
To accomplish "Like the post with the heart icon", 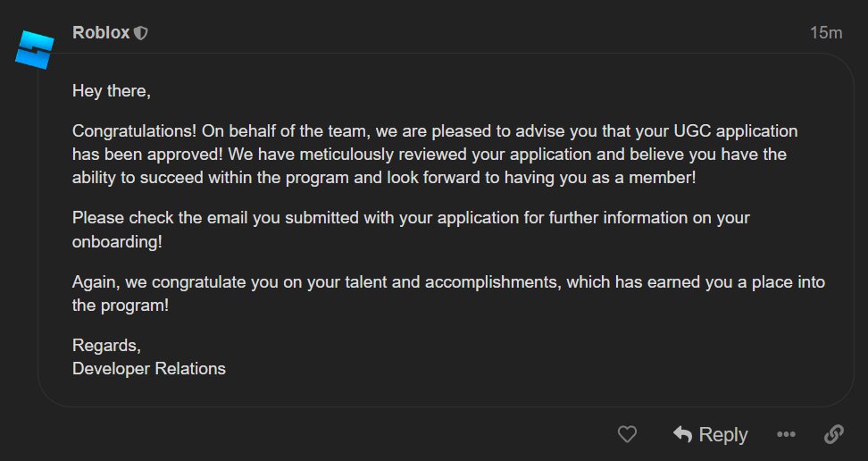I will tap(627, 434).
